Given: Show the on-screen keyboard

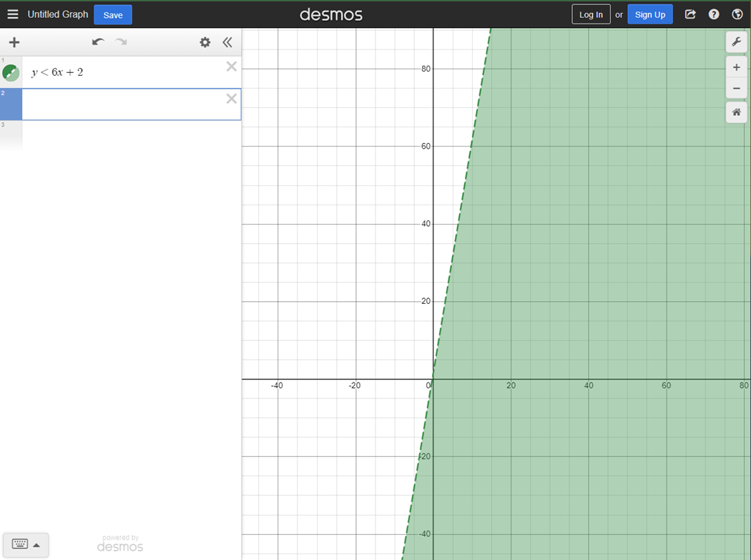Looking at the screenshot, I should tap(19, 544).
